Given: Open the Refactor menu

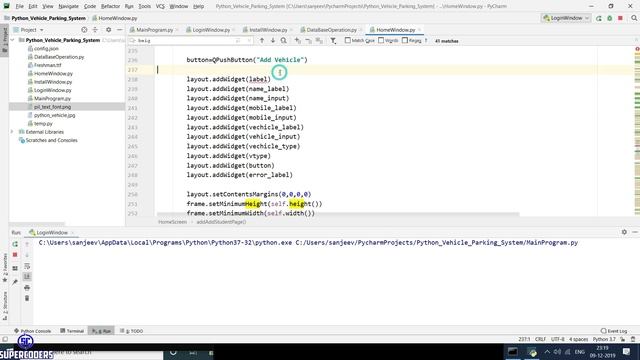Looking at the screenshot, I should [110, 7].
